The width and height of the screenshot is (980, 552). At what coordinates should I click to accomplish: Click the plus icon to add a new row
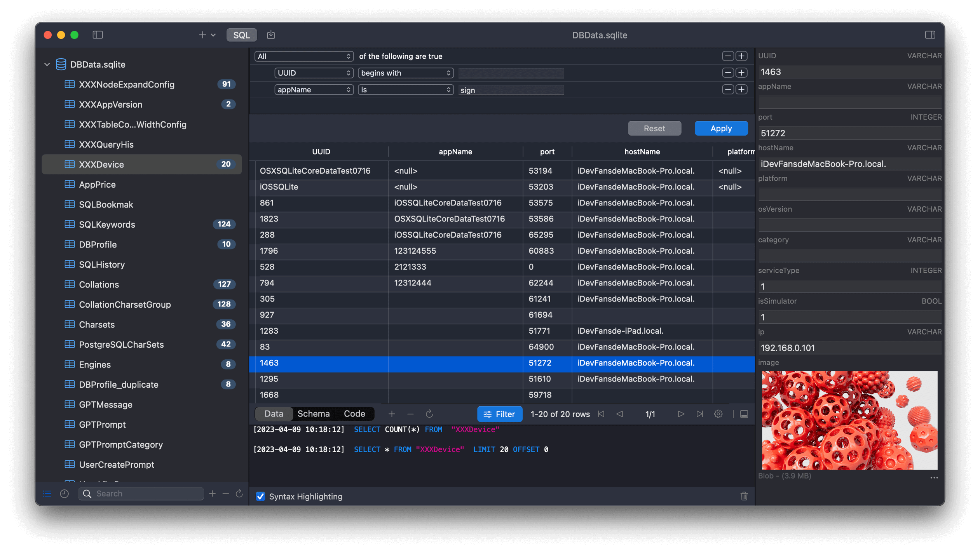pos(392,414)
